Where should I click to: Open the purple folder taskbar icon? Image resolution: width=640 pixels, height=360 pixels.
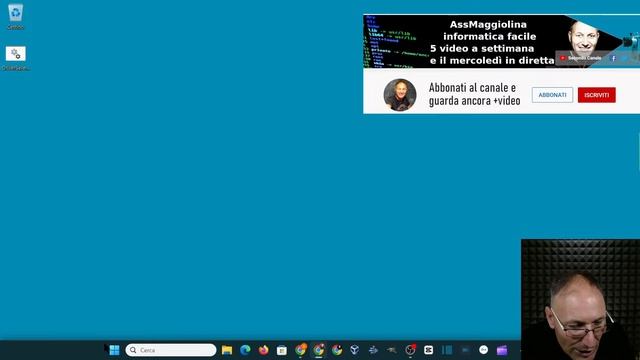(502, 350)
